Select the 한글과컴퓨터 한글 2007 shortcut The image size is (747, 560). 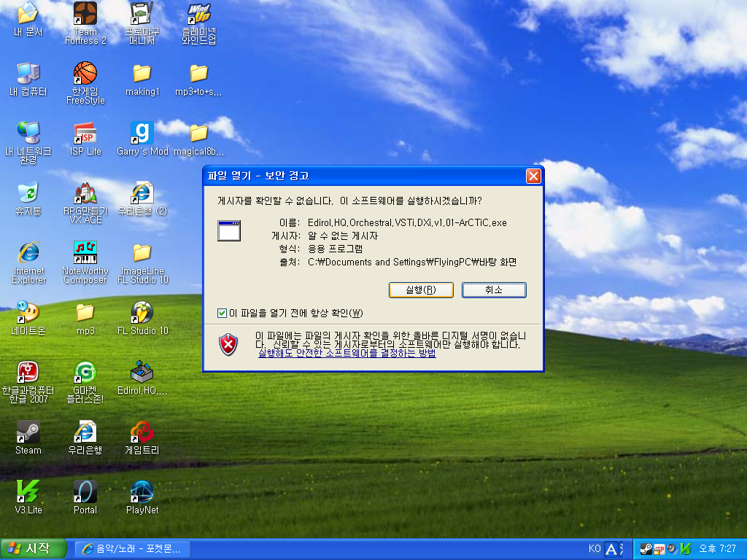tap(28, 382)
